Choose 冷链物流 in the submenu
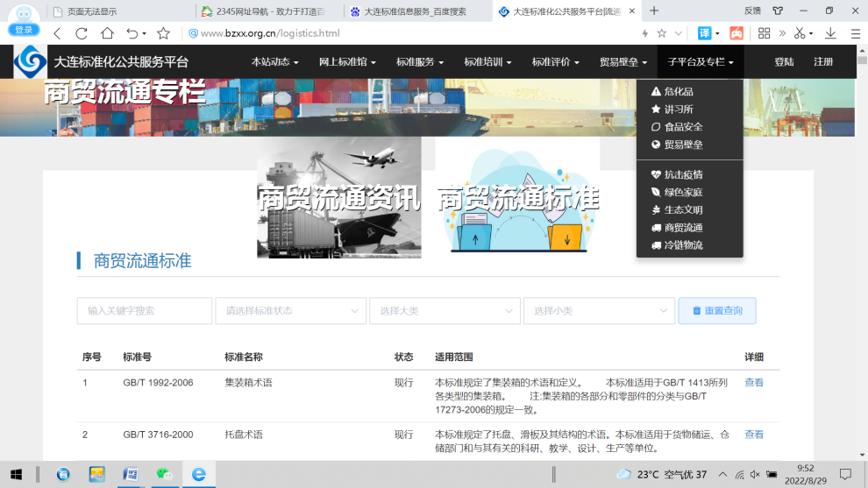 click(x=683, y=245)
